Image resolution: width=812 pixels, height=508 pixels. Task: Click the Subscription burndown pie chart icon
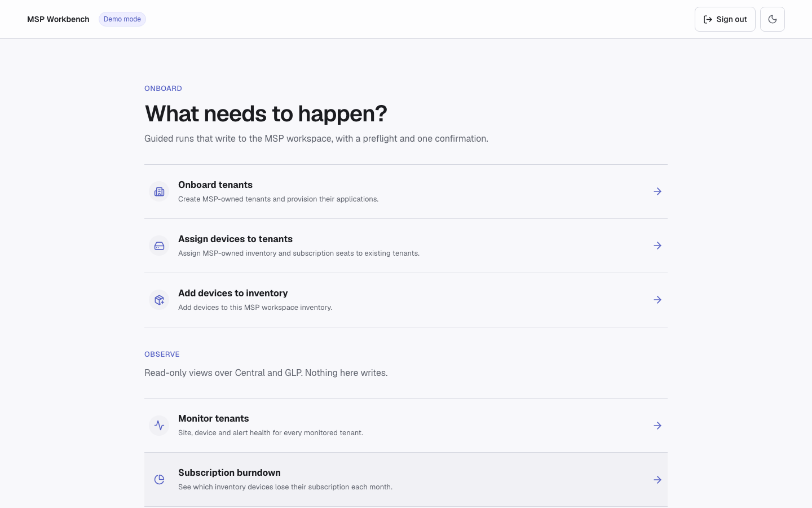[159, 479]
